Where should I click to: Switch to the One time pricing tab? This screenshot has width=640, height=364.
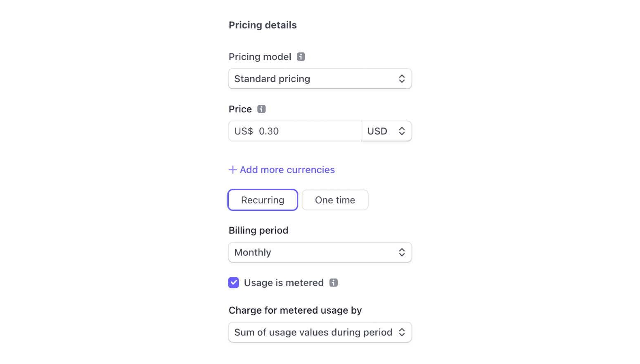[335, 200]
